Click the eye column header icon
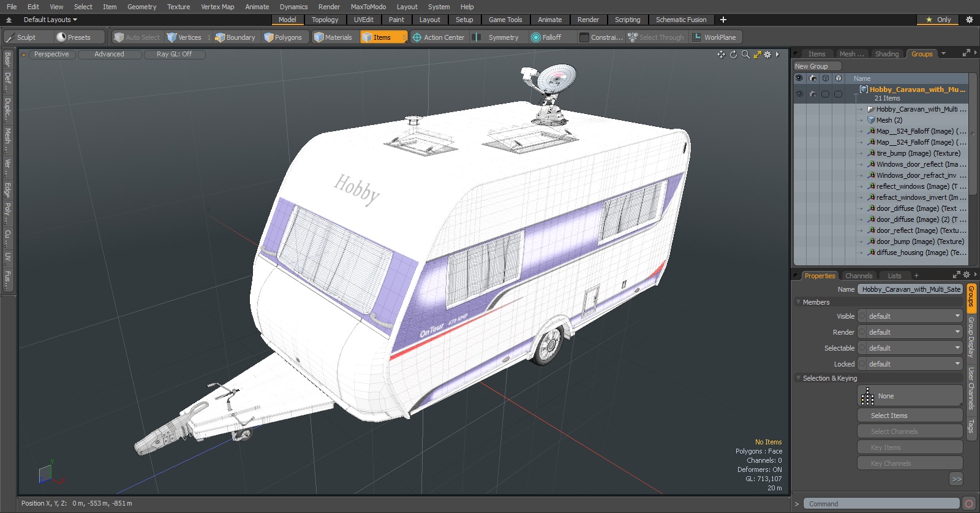Viewport: 980px width, 513px height. (799, 78)
